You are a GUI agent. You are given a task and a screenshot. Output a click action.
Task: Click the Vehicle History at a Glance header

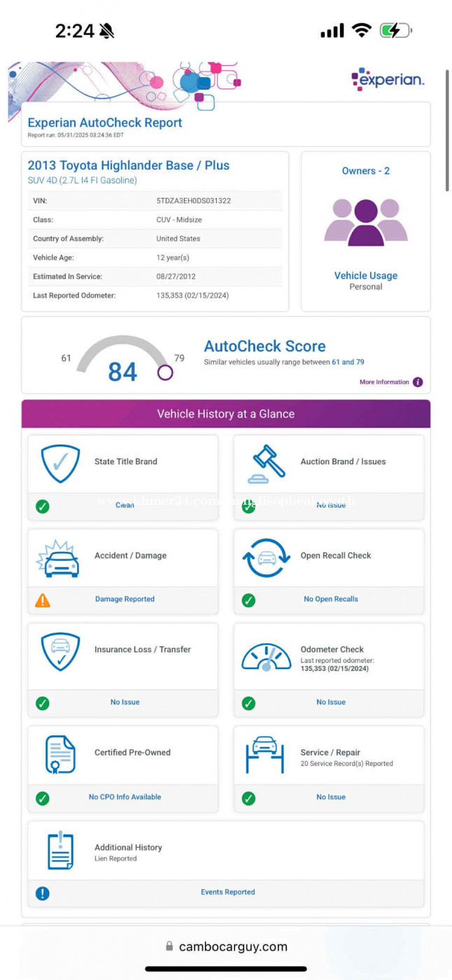click(226, 414)
